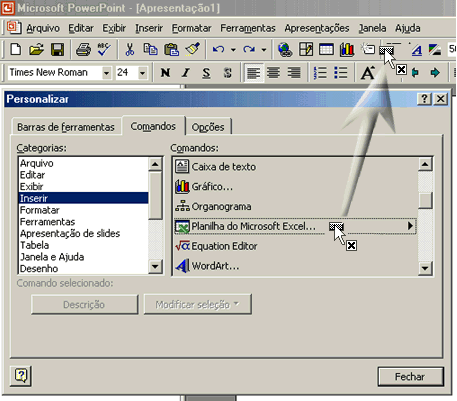Run the ABC spelling check icon
Image resolution: width=457 pixels, height=401 pixels.
[104, 50]
